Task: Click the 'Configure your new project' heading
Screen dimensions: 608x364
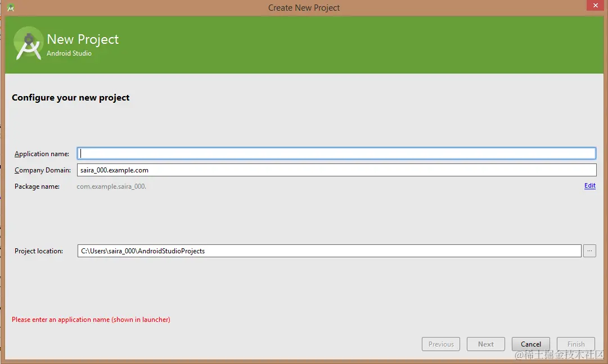Action: coord(70,98)
